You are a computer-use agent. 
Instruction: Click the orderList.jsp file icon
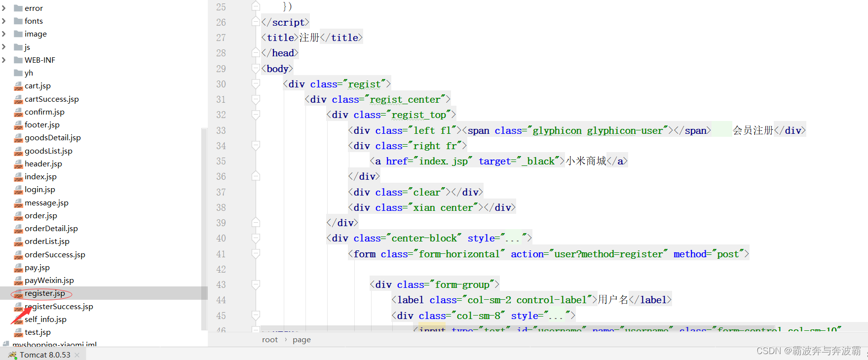pos(18,241)
